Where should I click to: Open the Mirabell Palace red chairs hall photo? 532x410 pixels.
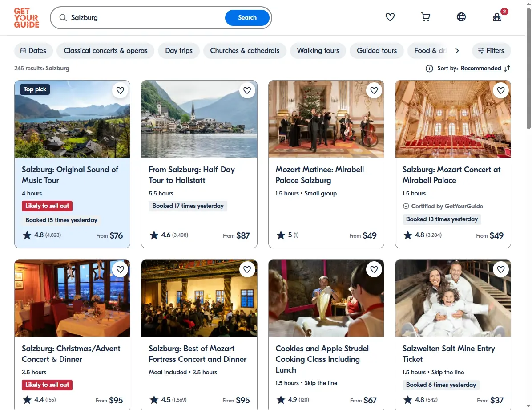tap(453, 119)
